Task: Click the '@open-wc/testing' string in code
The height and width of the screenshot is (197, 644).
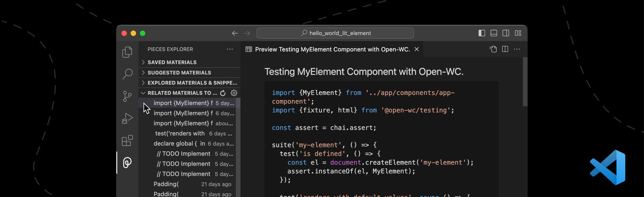Action: point(415,110)
